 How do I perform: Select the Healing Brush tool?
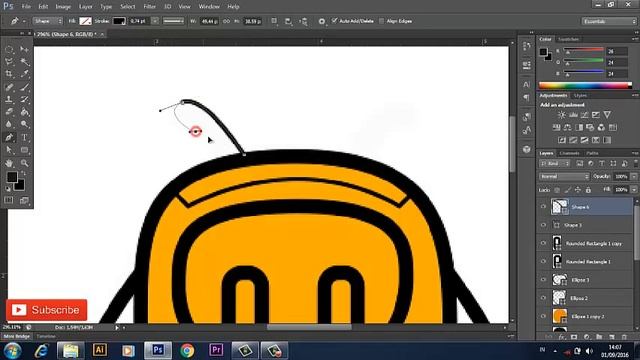[9, 87]
